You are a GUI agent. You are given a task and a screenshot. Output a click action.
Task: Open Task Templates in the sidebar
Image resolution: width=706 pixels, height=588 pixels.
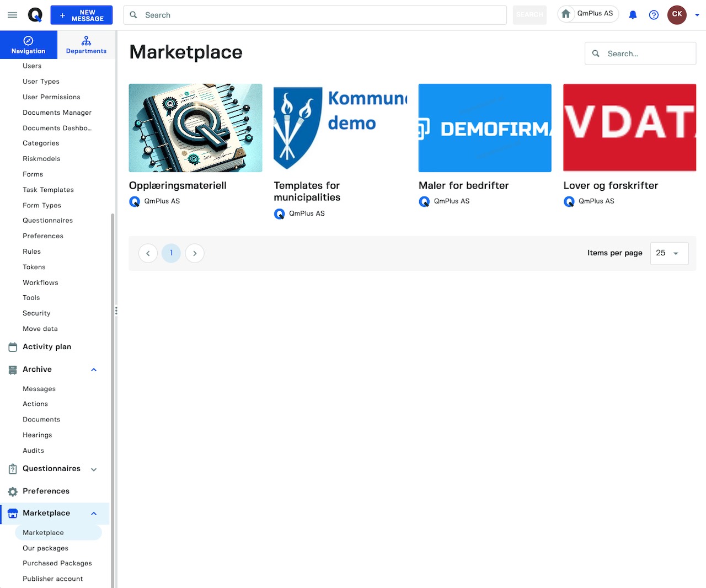48,189
